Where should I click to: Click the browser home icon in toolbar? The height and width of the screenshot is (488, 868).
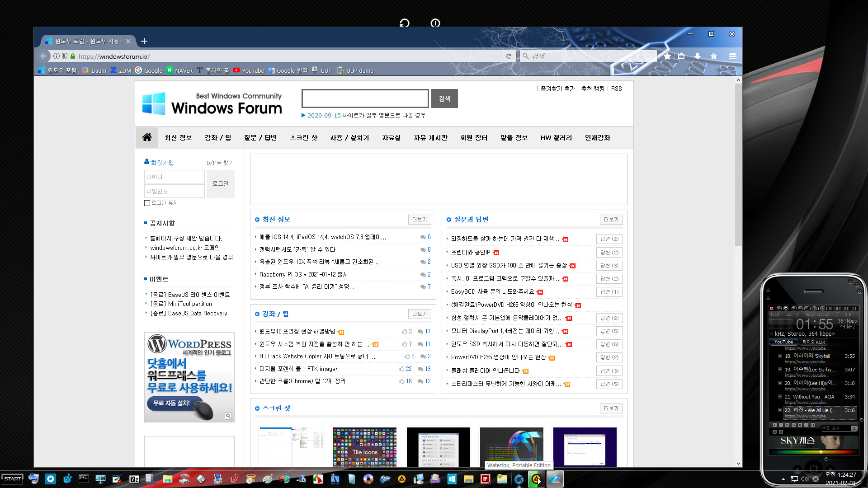[x=714, y=56]
